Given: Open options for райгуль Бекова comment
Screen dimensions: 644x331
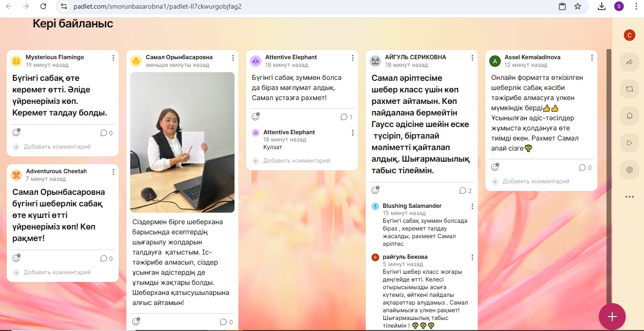Looking at the screenshot, I should point(472,257).
